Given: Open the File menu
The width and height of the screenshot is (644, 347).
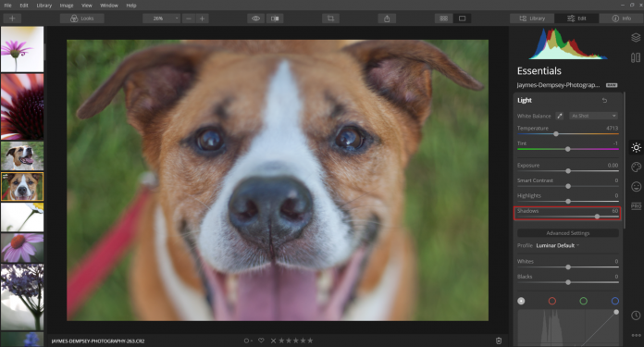Looking at the screenshot, I should [7, 6].
